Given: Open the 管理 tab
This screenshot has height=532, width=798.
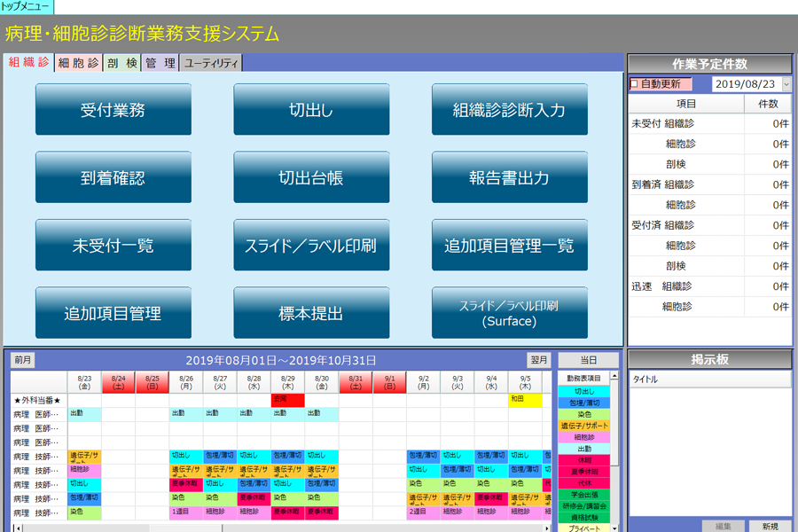Looking at the screenshot, I should (160, 63).
